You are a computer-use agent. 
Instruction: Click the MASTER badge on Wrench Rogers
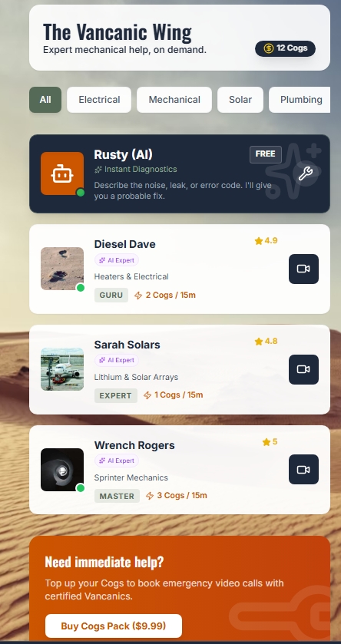tap(117, 496)
